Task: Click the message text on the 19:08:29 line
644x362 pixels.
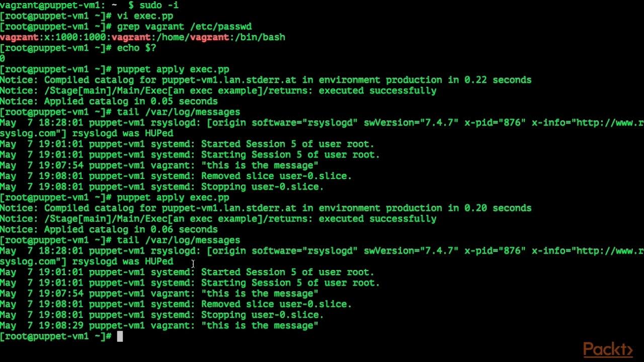Action: (260, 326)
